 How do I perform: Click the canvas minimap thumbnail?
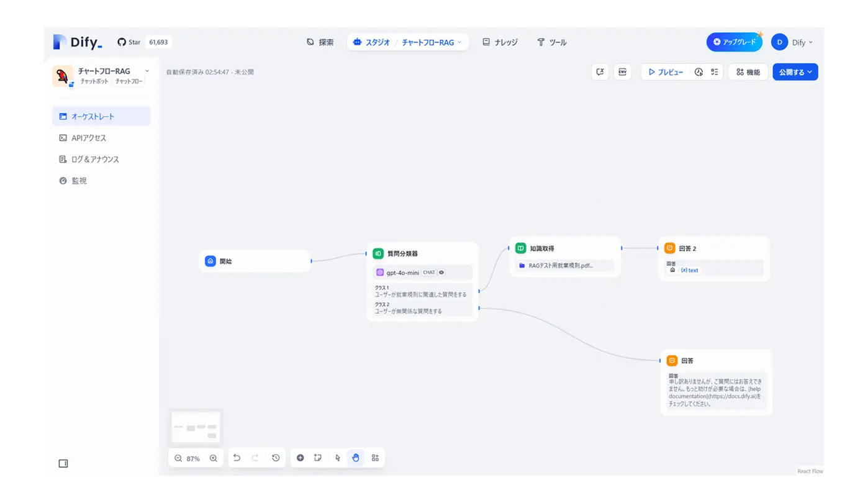pos(196,427)
